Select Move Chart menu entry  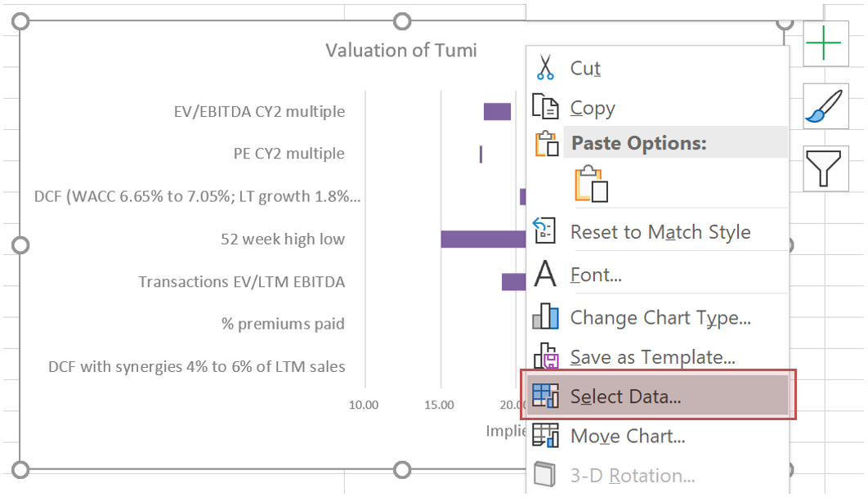click(627, 437)
